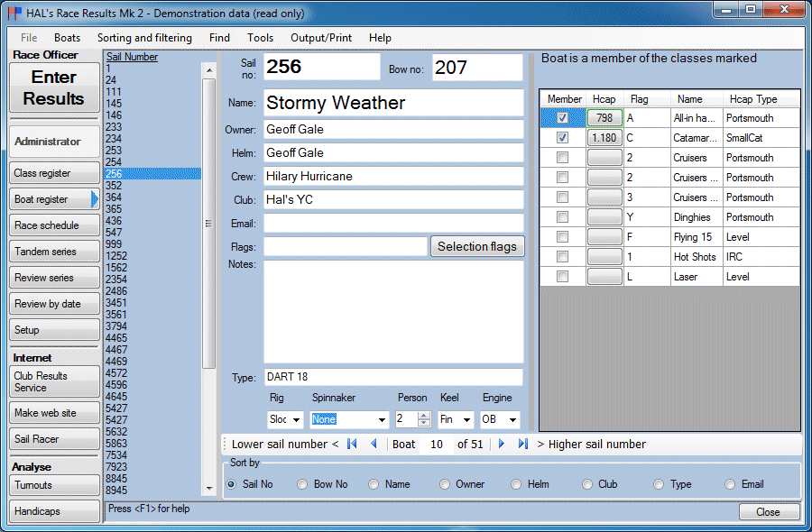Go to previous boat record
Screen dimensions: 812x532
pyautogui.click(x=374, y=444)
